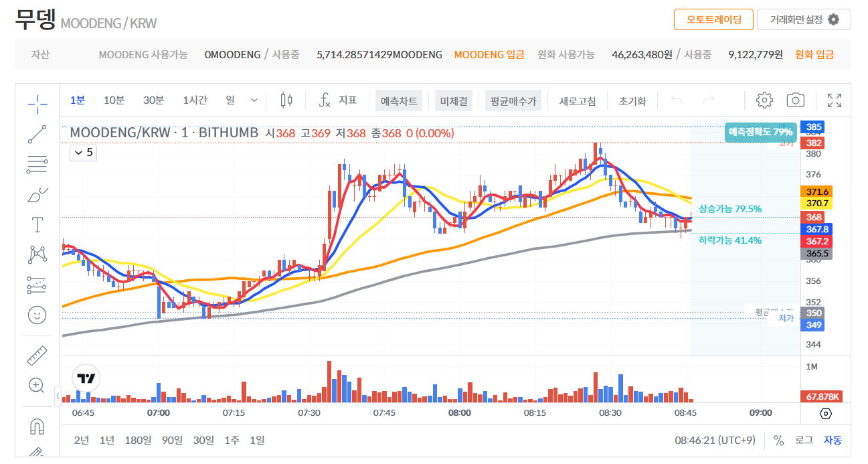Toggle the 평균매수가 average price line
Viewport: 868px width, 464px height.
pyautogui.click(x=513, y=101)
